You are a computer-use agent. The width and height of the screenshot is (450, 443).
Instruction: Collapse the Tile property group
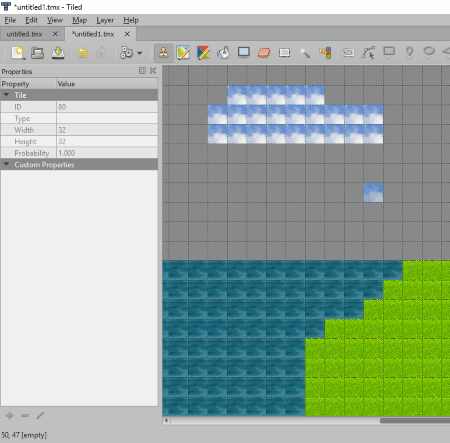click(x=6, y=95)
